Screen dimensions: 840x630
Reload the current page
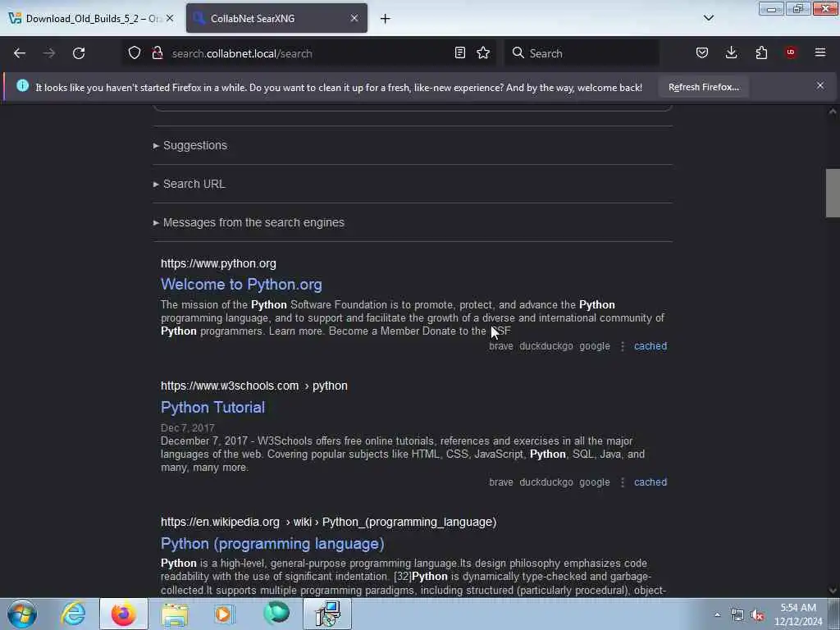coord(79,53)
